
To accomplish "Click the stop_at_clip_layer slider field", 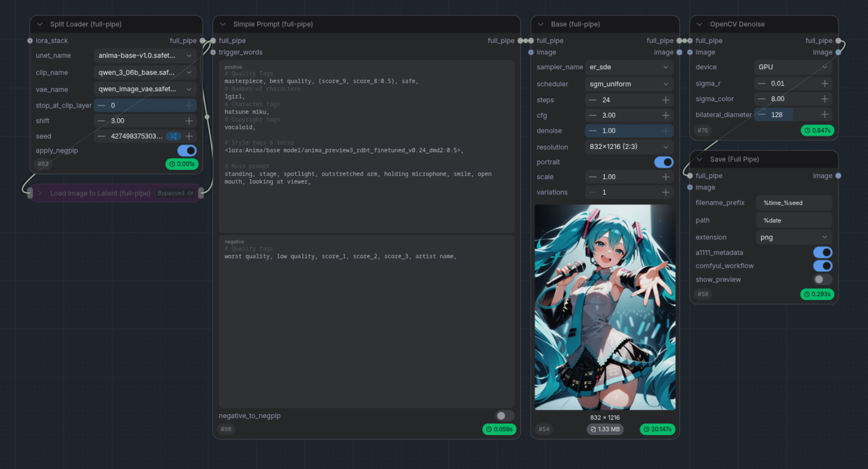I will coord(145,105).
